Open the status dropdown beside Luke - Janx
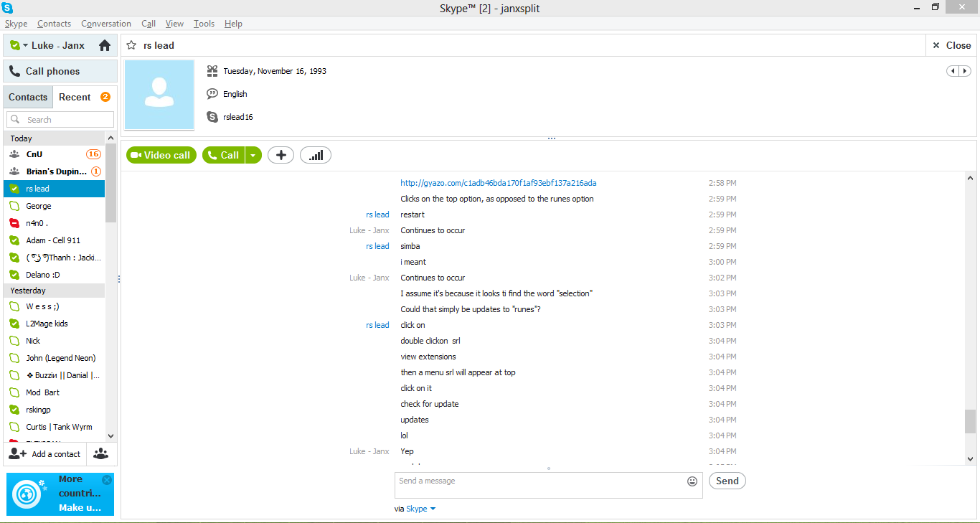 pos(25,45)
